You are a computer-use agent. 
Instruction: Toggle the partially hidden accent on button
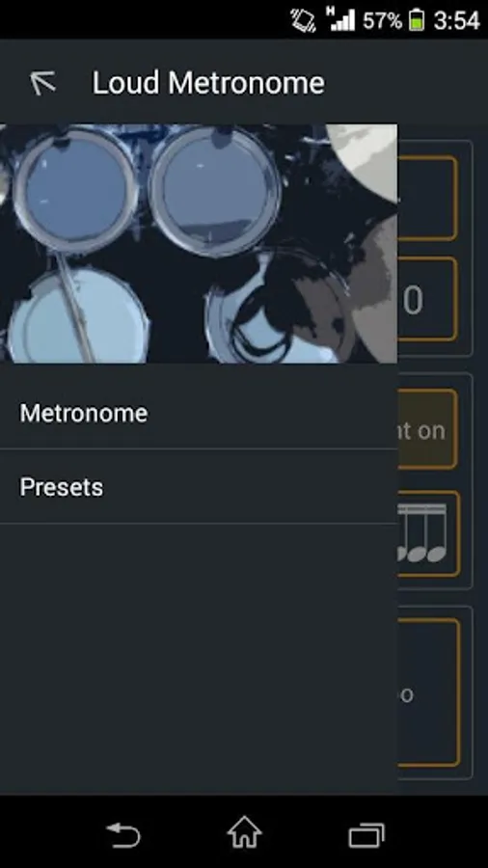point(427,429)
